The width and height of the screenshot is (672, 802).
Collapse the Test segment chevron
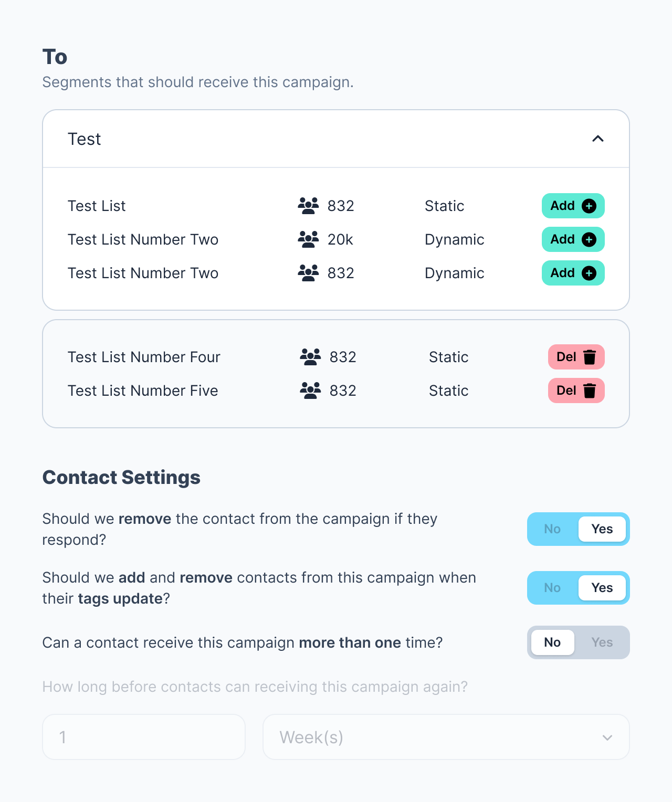pos(597,139)
